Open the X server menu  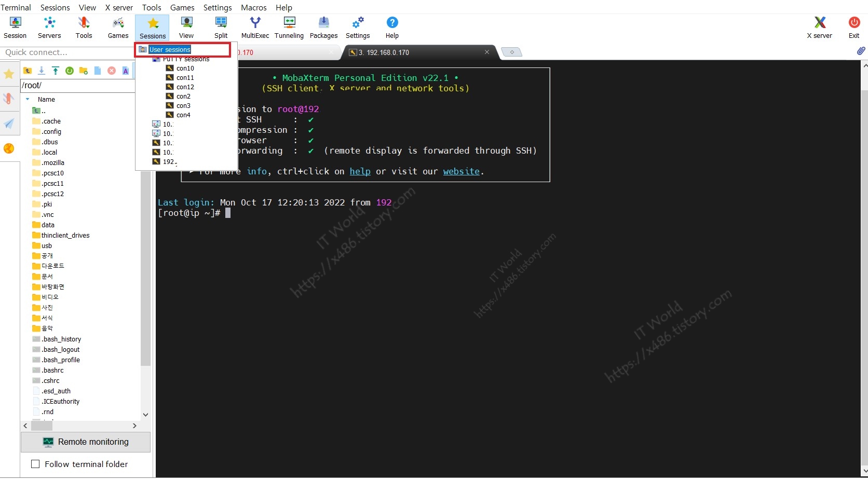pos(119,7)
